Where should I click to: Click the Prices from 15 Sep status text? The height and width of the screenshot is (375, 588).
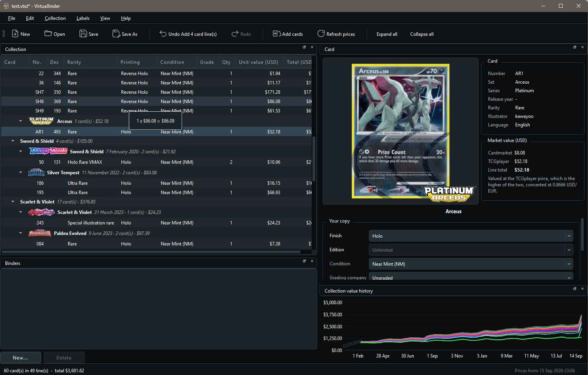544,370
